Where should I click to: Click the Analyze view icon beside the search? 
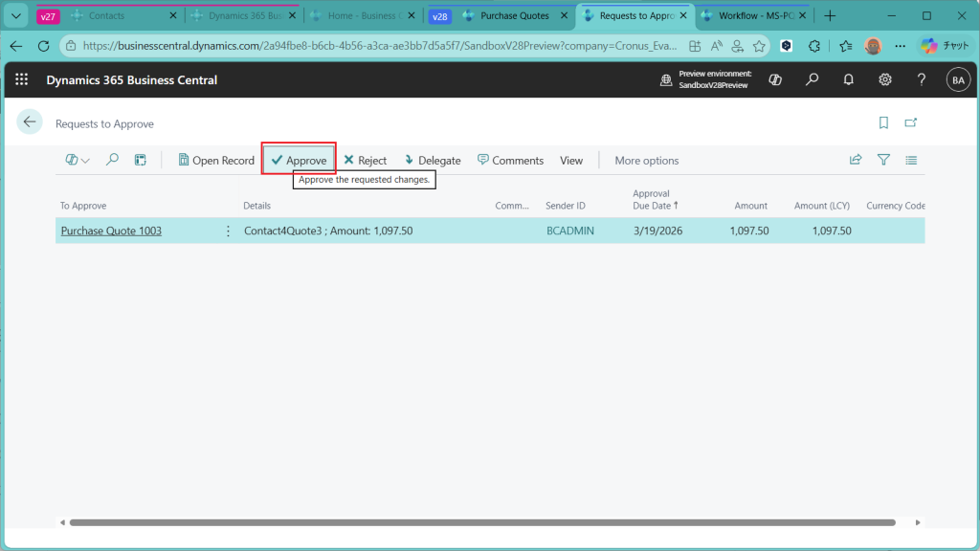140,160
